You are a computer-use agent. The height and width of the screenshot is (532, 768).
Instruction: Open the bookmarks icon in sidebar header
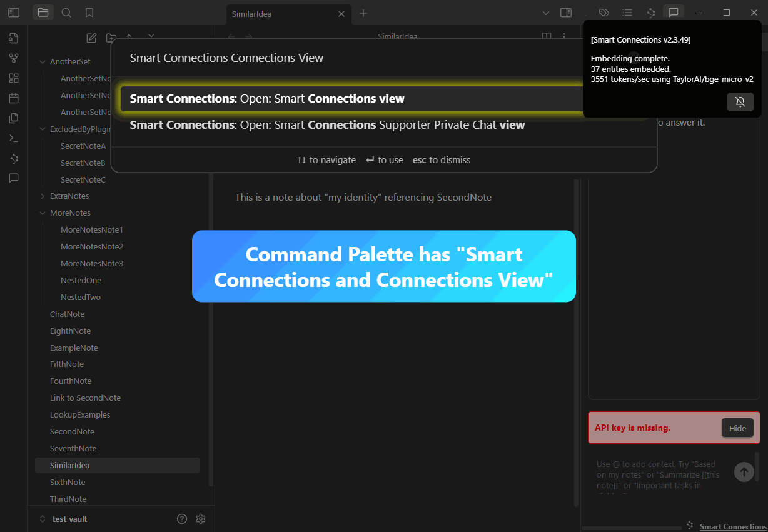coord(89,13)
